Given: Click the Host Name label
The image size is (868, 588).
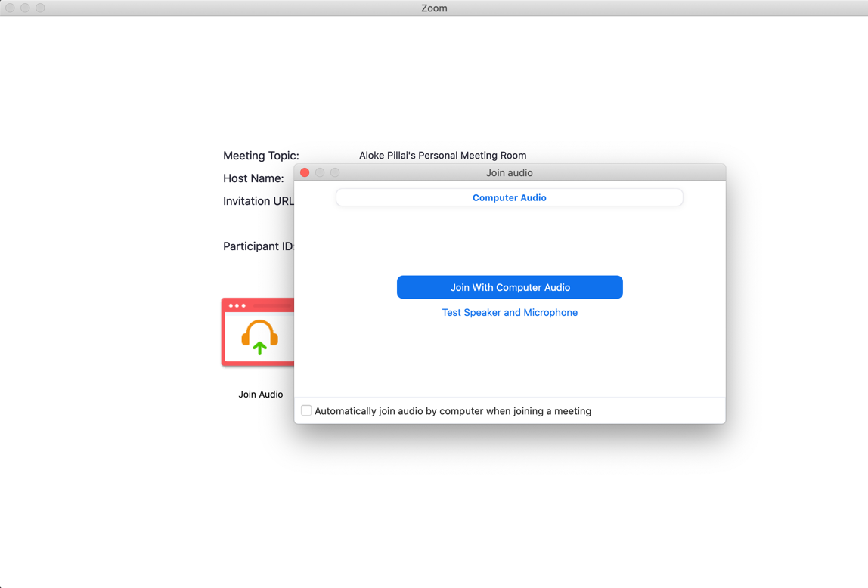Looking at the screenshot, I should pyautogui.click(x=253, y=178).
